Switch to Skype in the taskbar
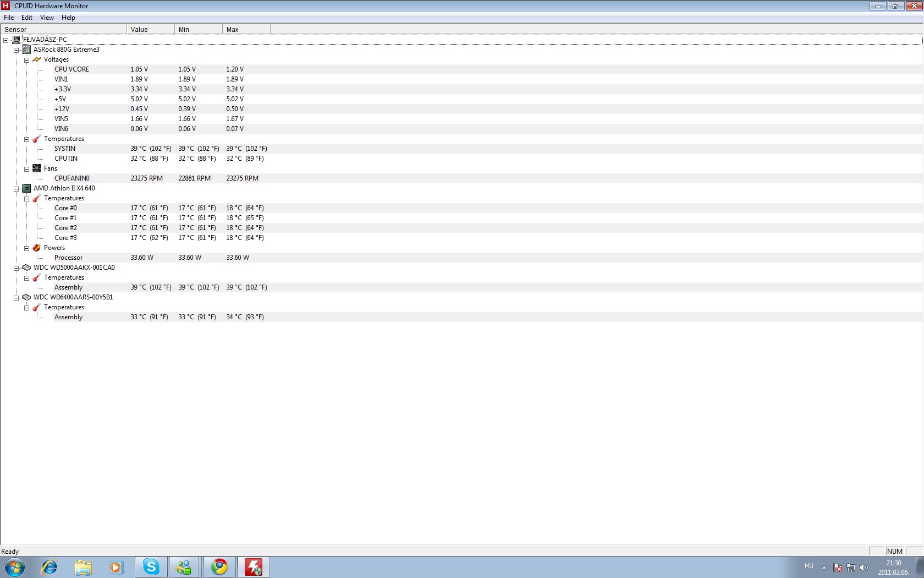Screen dimensions: 924x578 [x=151, y=567]
